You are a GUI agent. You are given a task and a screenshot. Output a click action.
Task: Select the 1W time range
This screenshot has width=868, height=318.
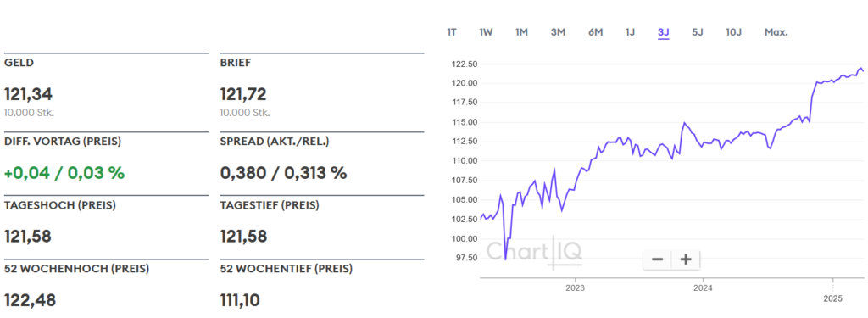486,32
